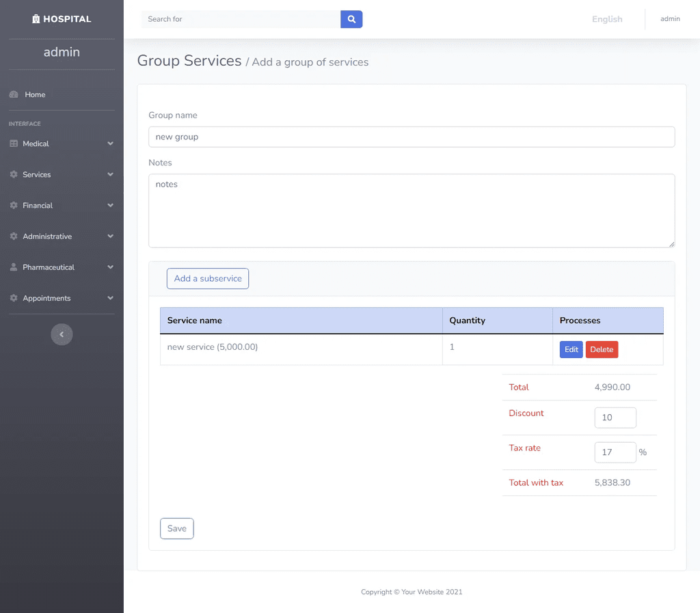
Task: Click the Discount value field
Action: point(615,418)
